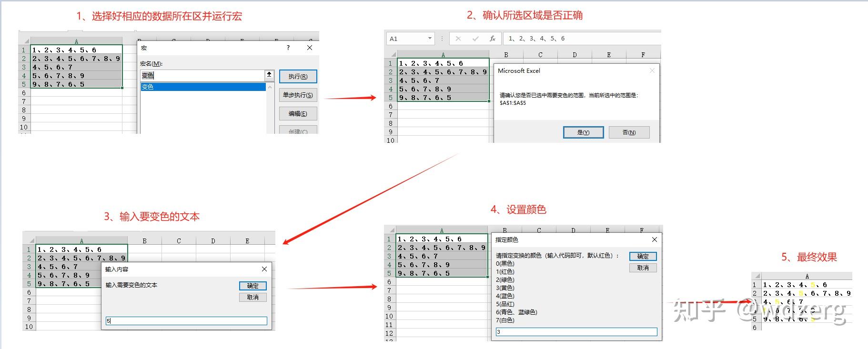Click the text field containing 5 in 输入内容

click(x=186, y=321)
